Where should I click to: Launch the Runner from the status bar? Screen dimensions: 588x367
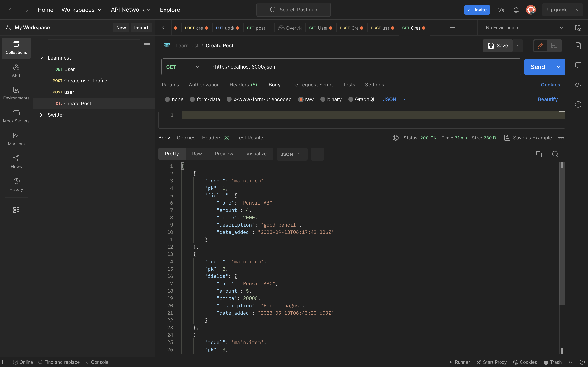[x=459, y=362]
